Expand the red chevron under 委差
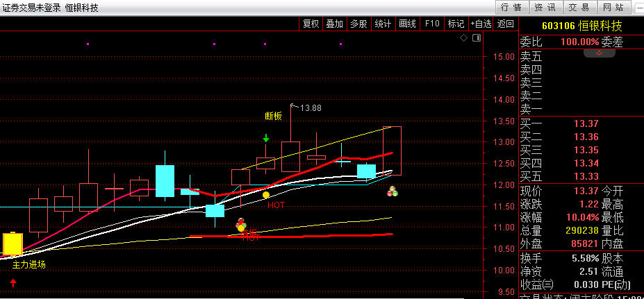 [599, 53]
